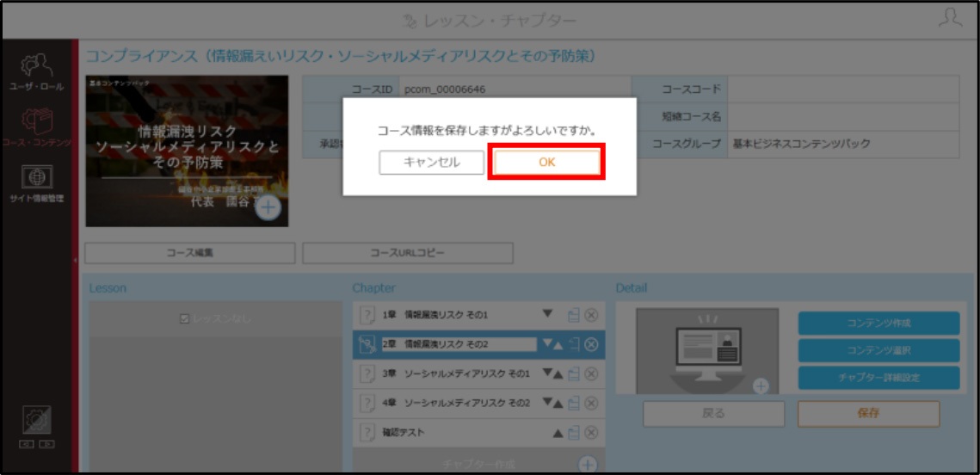The height and width of the screenshot is (475, 980).
Task: Click the 基本ビジネスコンテンツパック course group value
Action: point(802,145)
